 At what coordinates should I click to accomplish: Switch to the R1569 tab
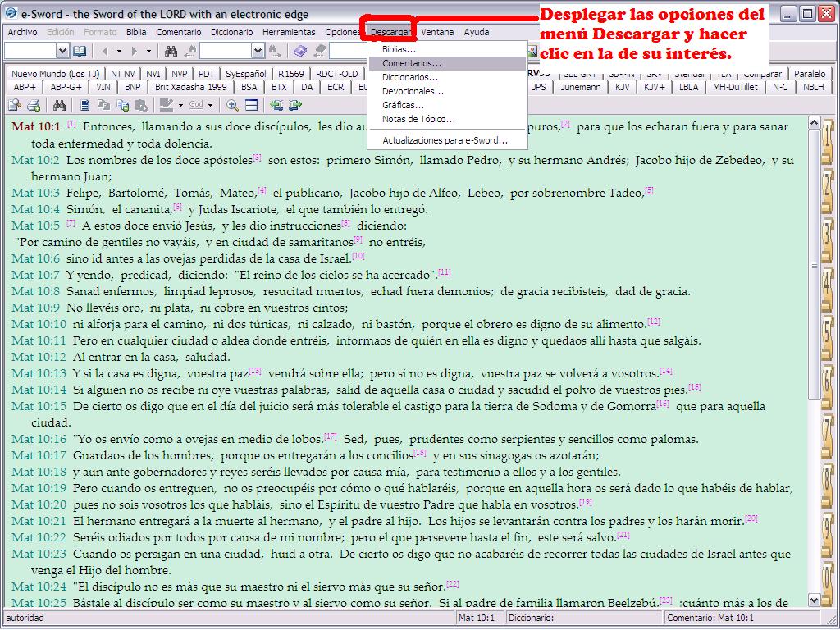pyautogui.click(x=291, y=74)
